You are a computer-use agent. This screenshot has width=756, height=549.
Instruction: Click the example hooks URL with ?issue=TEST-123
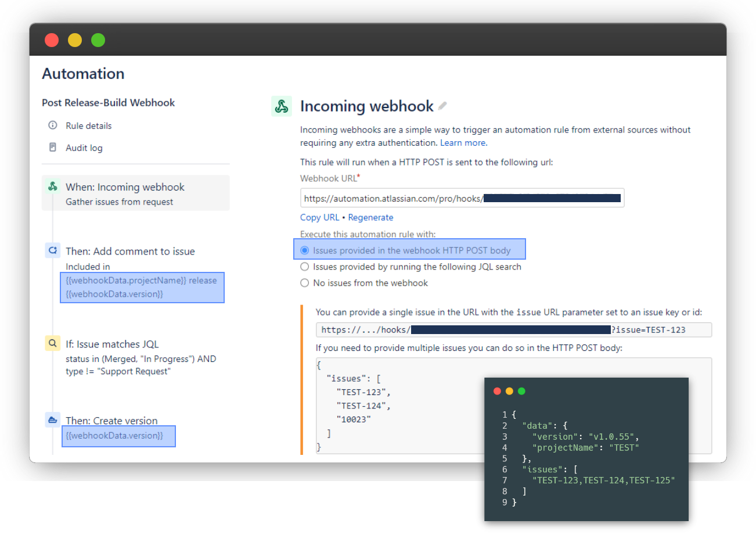[514, 330]
